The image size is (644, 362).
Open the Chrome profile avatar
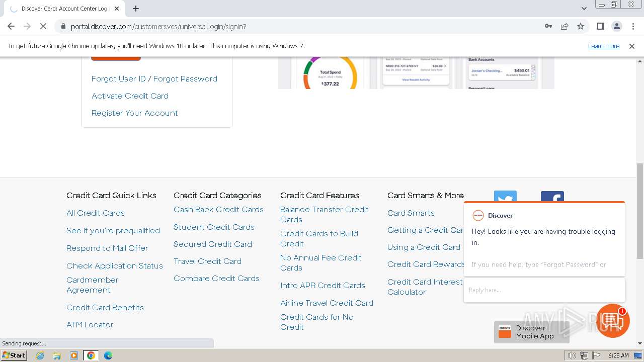click(x=617, y=26)
